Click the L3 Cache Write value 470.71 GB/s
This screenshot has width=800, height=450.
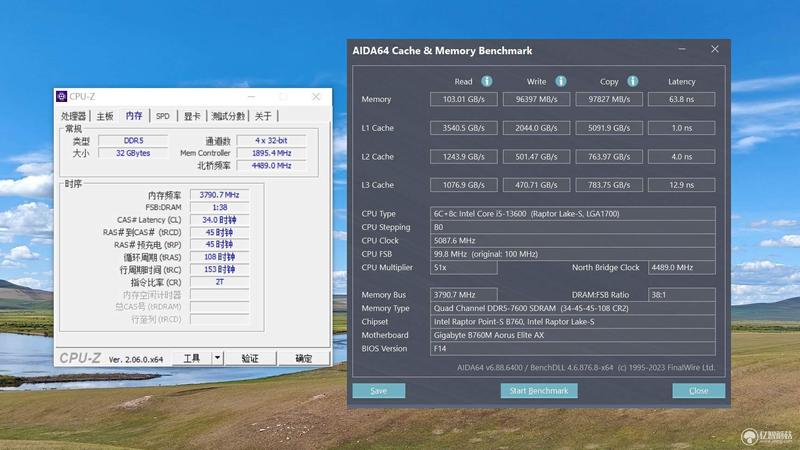pos(536,185)
